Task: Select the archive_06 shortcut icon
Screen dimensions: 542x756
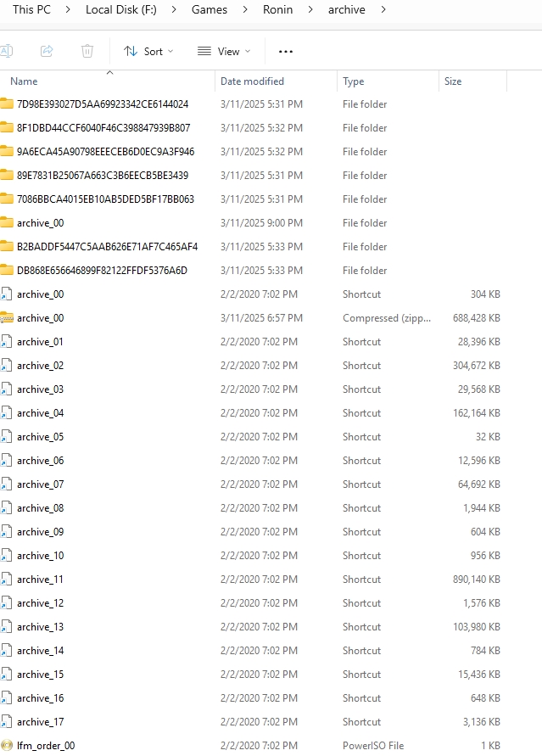Action: pyautogui.click(x=6, y=461)
